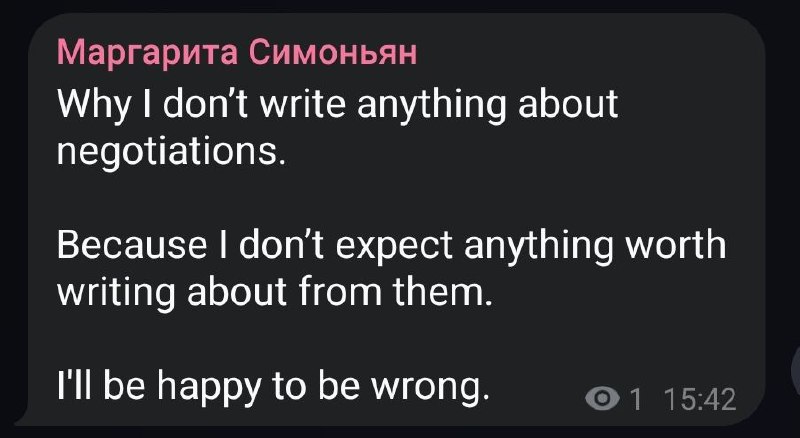
Task: Click the view count number 1
Action: [634, 400]
